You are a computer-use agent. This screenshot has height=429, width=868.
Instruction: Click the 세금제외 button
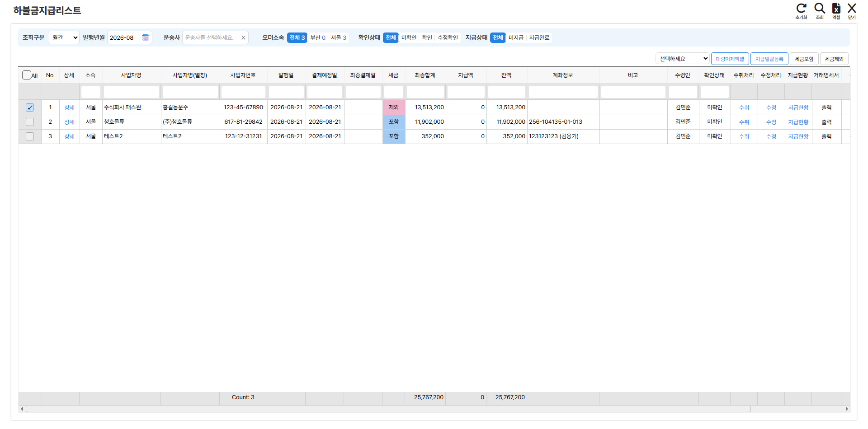point(834,59)
